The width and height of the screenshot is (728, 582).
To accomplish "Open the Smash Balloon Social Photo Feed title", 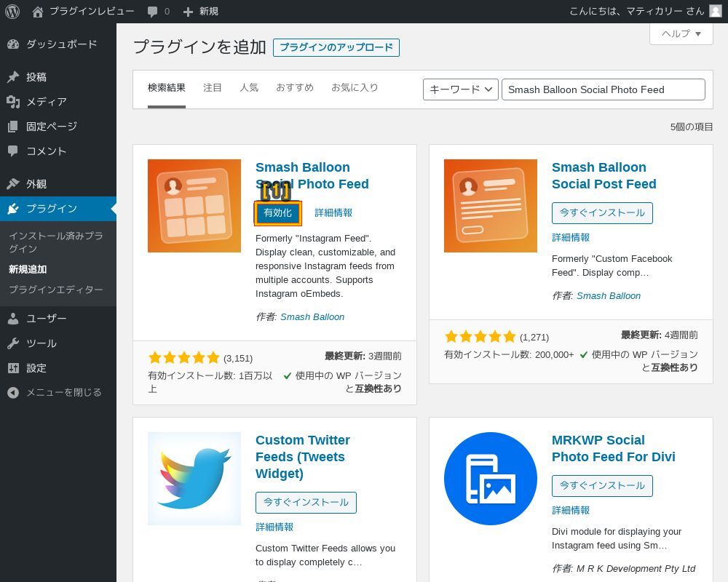I will pos(312,175).
